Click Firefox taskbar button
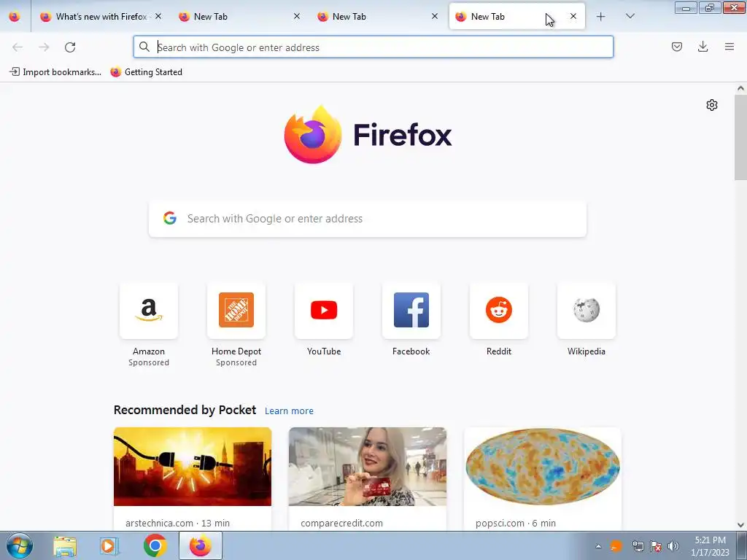Screen dimensions: 747x560 click(200, 545)
